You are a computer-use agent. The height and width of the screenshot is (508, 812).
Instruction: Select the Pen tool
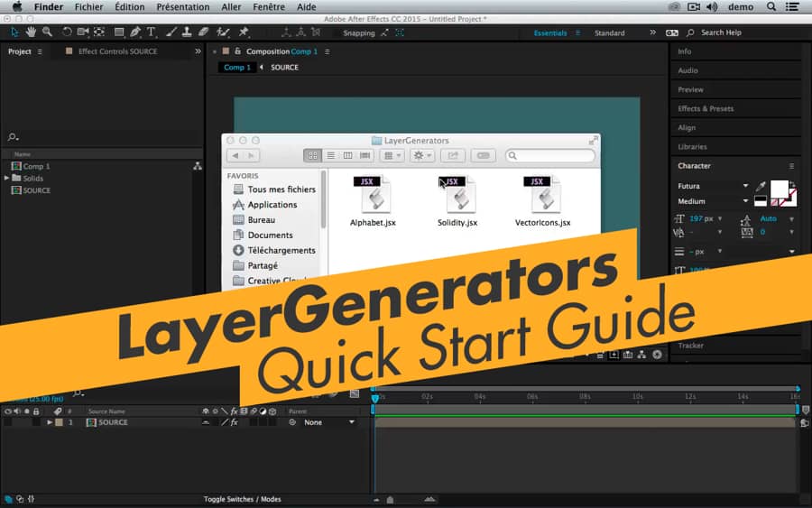(x=135, y=32)
